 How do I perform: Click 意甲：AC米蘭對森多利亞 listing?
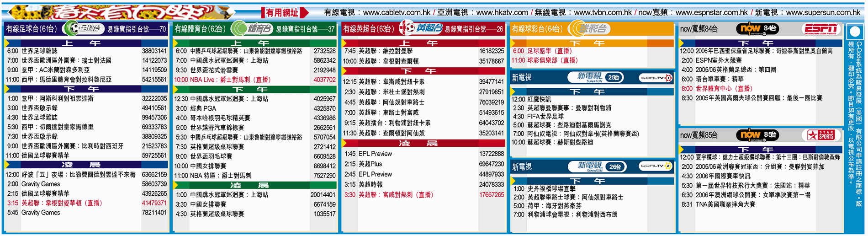point(55,70)
